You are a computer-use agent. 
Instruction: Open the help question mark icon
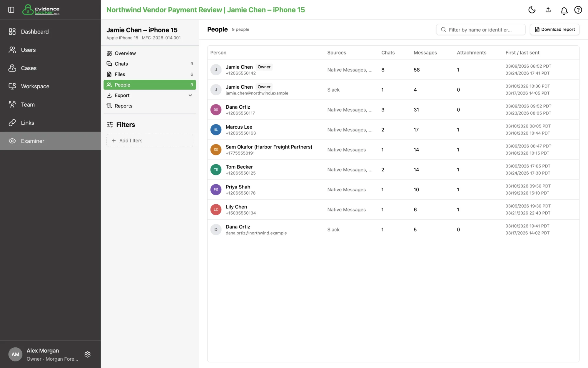tap(578, 10)
